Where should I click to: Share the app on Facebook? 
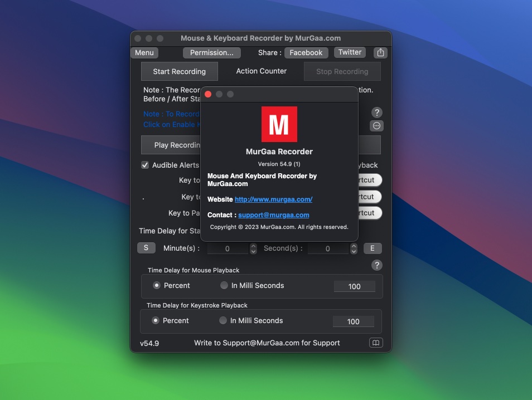pyautogui.click(x=306, y=52)
